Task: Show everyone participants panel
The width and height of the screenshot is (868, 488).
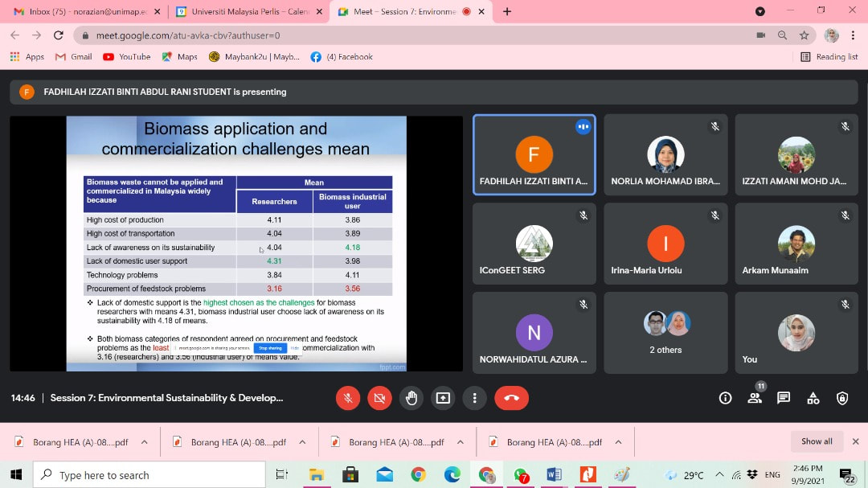Action: click(x=755, y=398)
